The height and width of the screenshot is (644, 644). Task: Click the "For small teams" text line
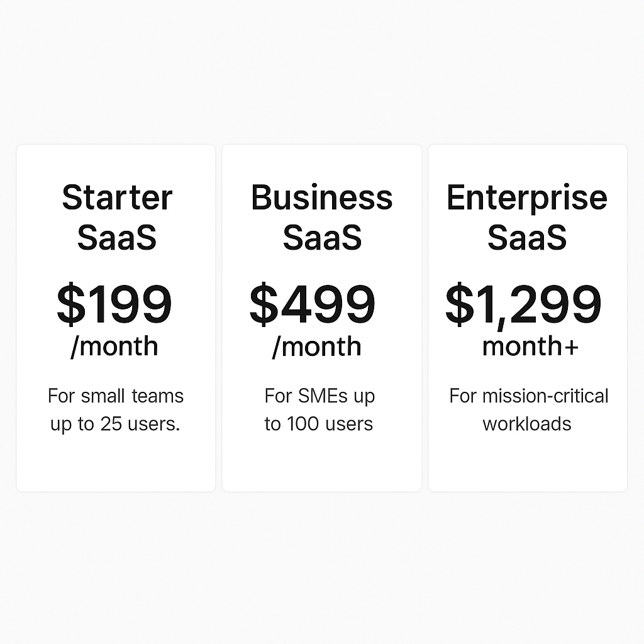(116, 396)
